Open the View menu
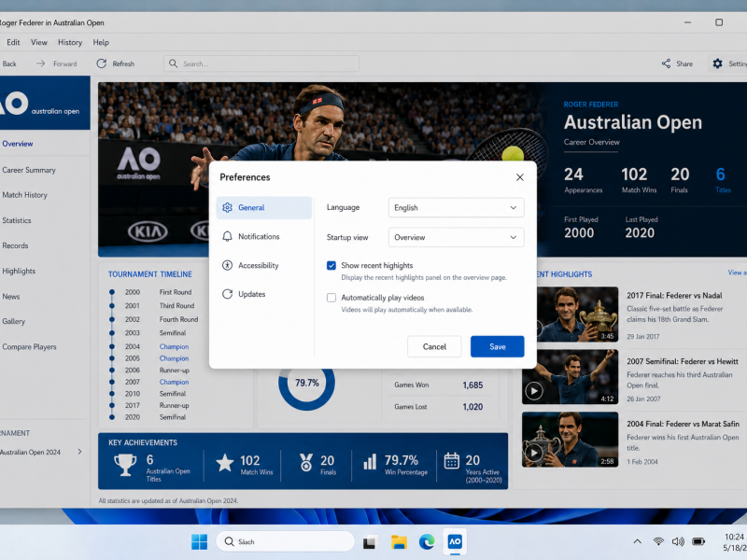The width and height of the screenshot is (747, 560). (x=39, y=42)
